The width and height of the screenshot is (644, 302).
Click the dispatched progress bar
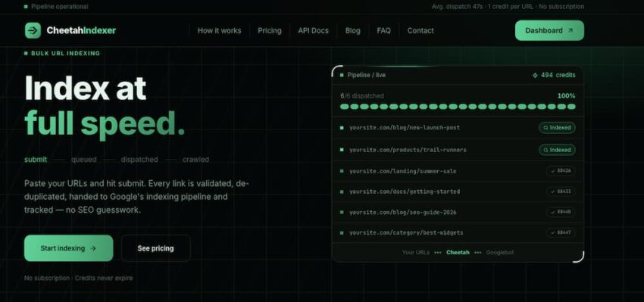[x=458, y=107]
